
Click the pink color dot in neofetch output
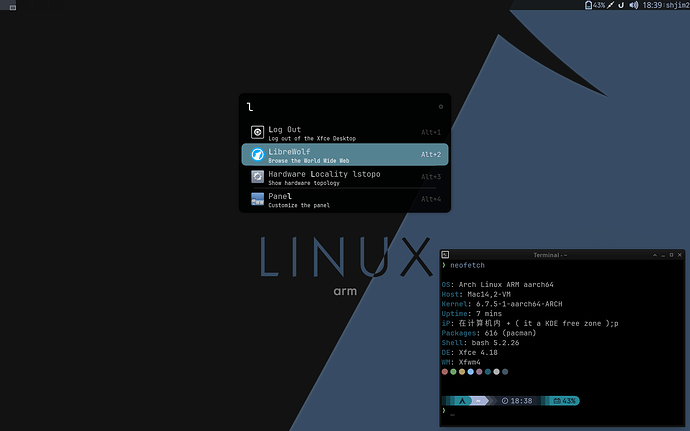[x=479, y=372]
